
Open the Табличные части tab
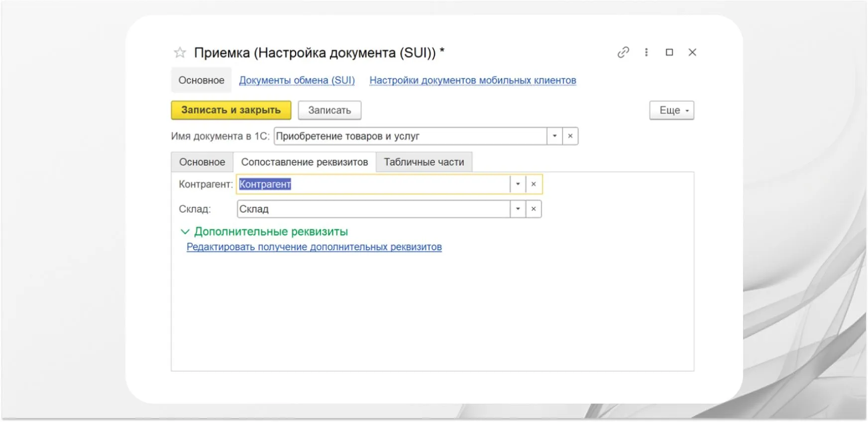point(424,162)
